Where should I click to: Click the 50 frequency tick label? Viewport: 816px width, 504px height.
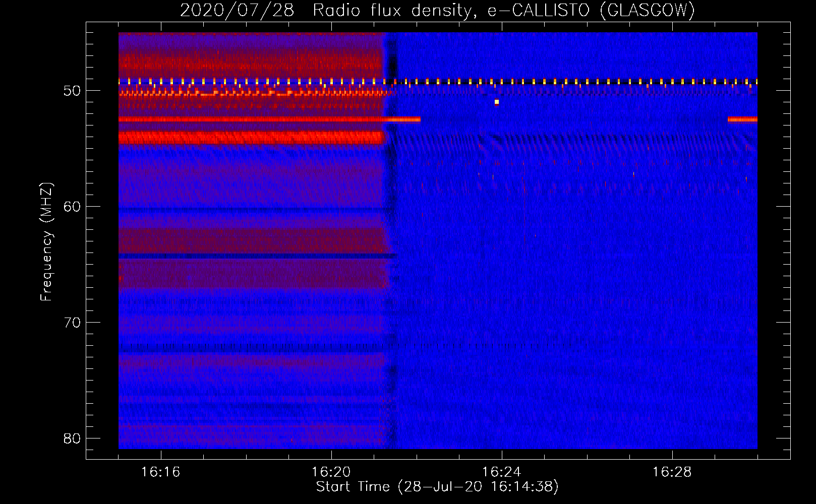coord(72,91)
